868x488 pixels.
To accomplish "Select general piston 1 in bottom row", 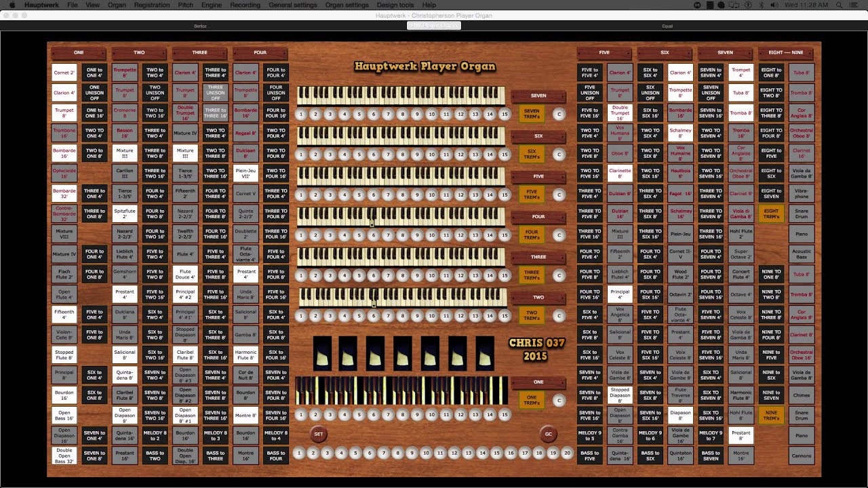I will click(299, 453).
